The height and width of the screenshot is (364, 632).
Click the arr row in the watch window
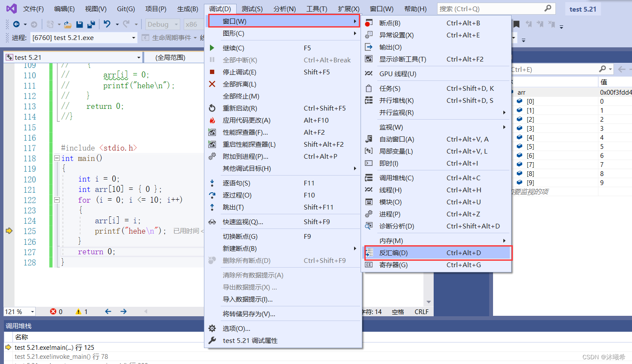(x=570, y=92)
